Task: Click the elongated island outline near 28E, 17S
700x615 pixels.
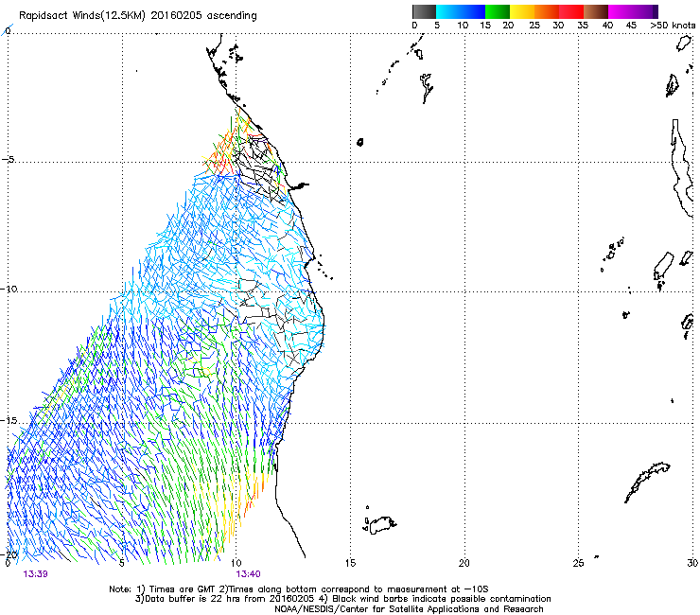Action: (647, 483)
